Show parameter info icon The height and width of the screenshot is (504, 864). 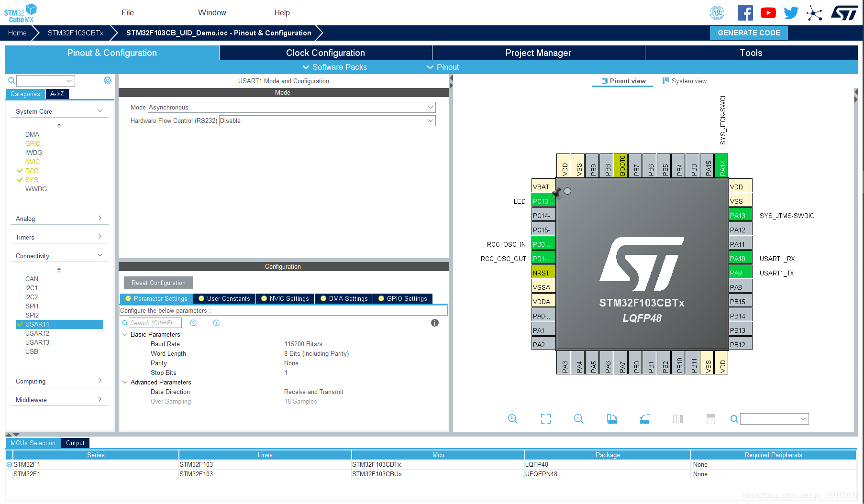coord(435,323)
